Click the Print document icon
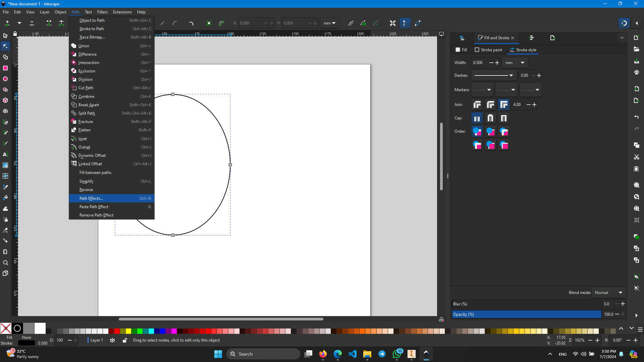 click(x=636, y=72)
